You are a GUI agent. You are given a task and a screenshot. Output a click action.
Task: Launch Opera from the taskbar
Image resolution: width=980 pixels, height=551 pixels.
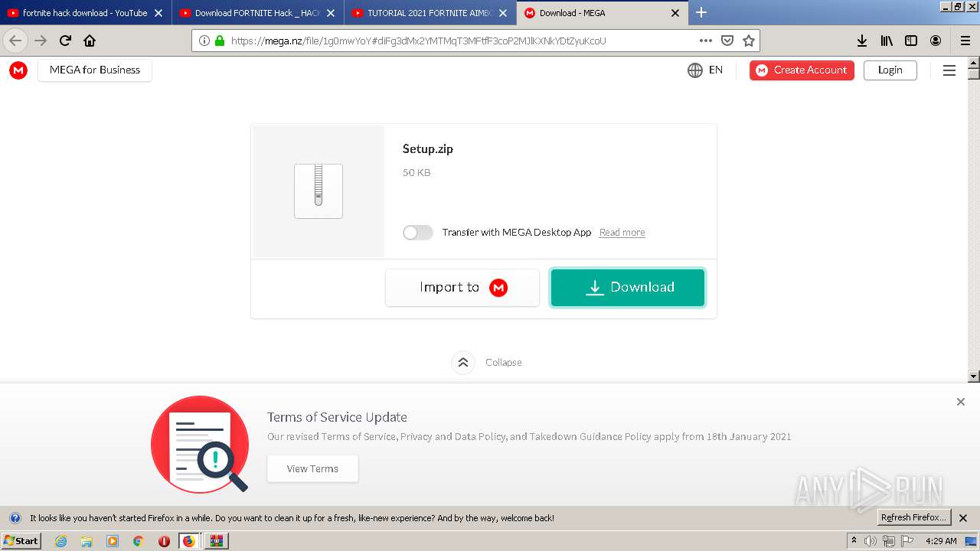[x=164, y=541]
